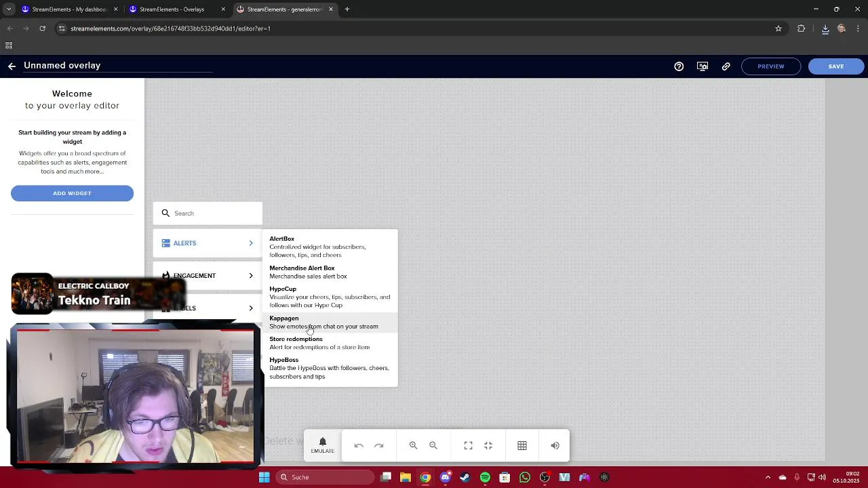Screen dimensions: 868x488
Task: Open the Windows Start menu
Action: click(264, 477)
